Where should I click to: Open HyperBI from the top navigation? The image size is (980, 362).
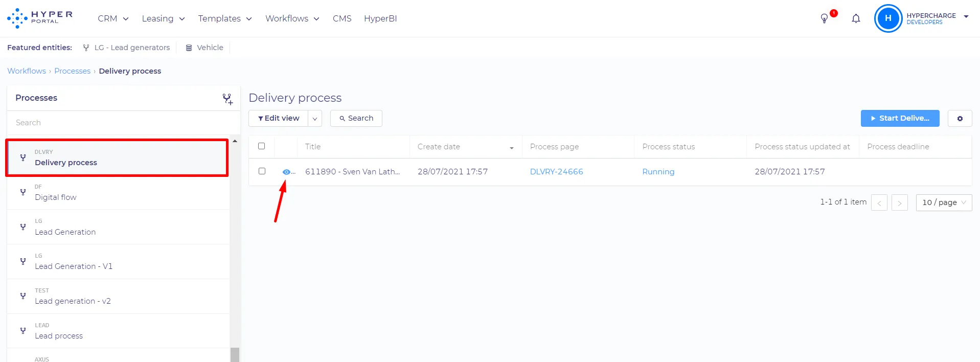click(380, 18)
